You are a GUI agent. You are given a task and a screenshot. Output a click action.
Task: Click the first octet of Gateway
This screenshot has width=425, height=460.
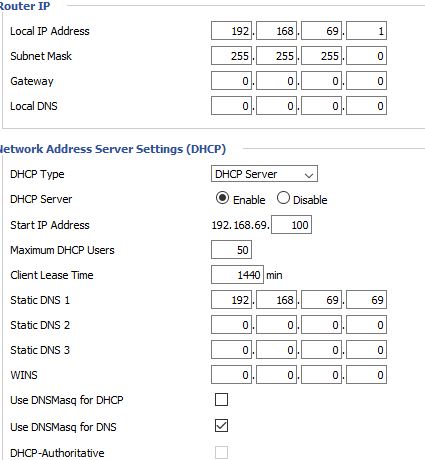click(x=231, y=81)
